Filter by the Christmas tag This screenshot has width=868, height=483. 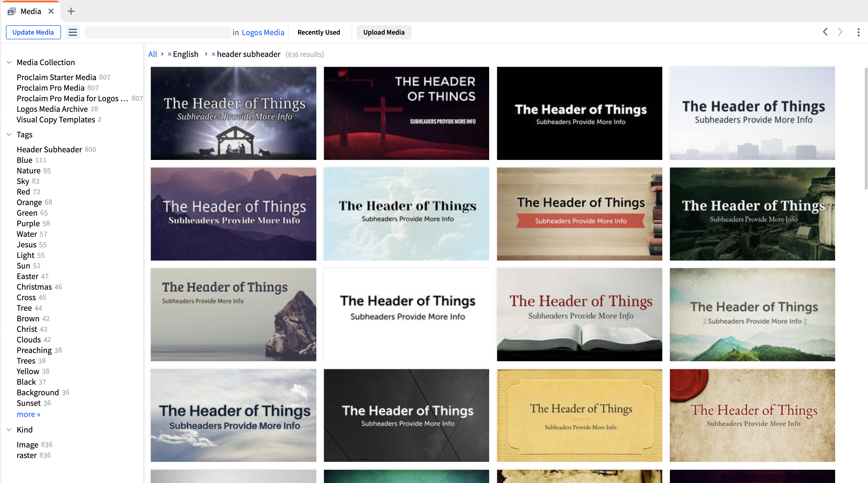pos(34,287)
